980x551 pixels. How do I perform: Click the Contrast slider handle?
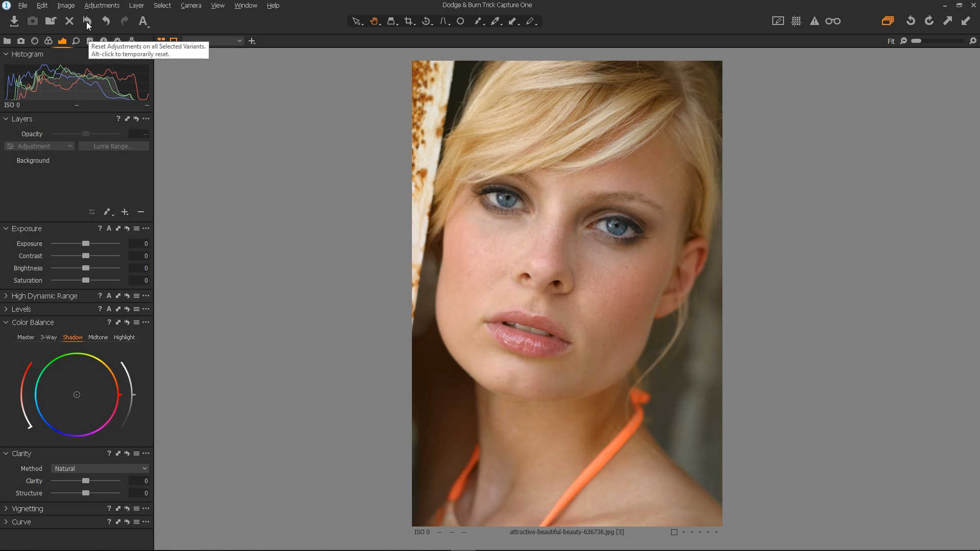pyautogui.click(x=86, y=256)
